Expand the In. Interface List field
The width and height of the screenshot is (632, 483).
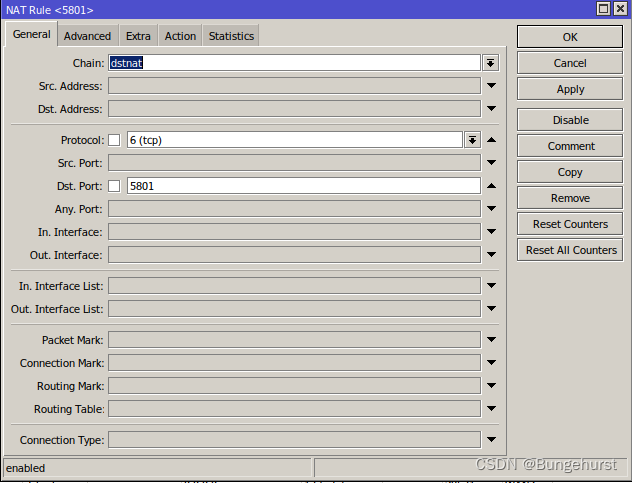click(x=491, y=285)
